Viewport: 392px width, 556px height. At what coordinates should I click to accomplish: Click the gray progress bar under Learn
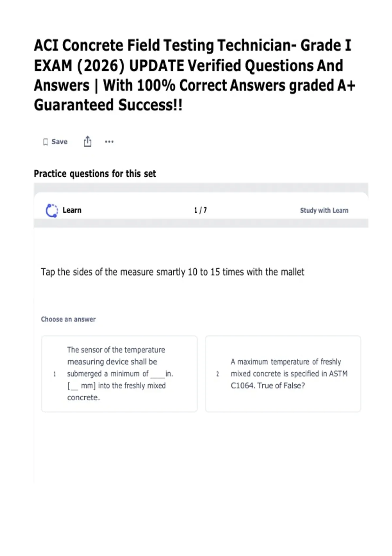coord(201,223)
